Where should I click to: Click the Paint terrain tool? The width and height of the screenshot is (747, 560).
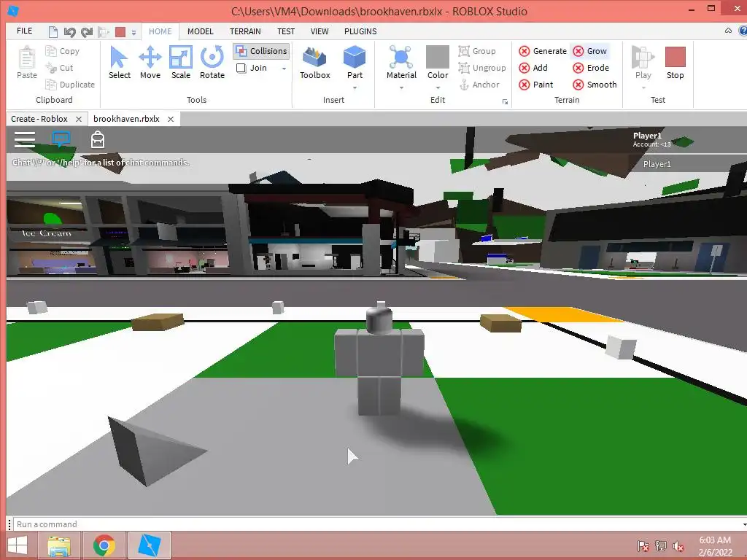(x=536, y=85)
